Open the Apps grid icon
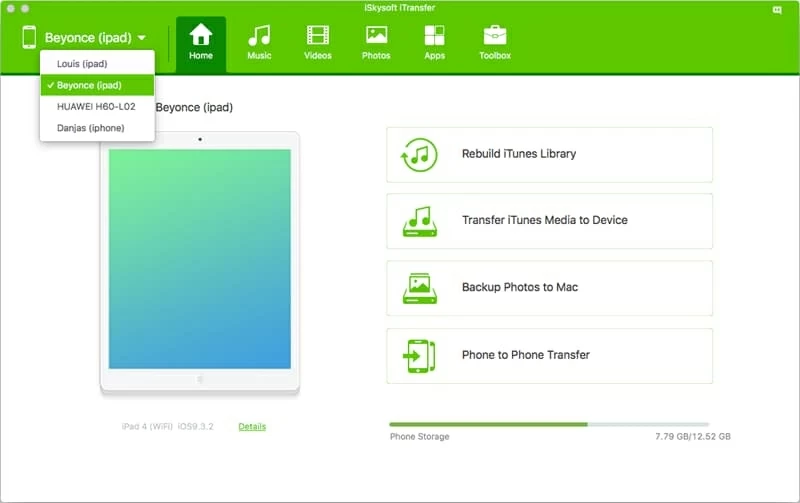The width and height of the screenshot is (800, 503). 434,37
